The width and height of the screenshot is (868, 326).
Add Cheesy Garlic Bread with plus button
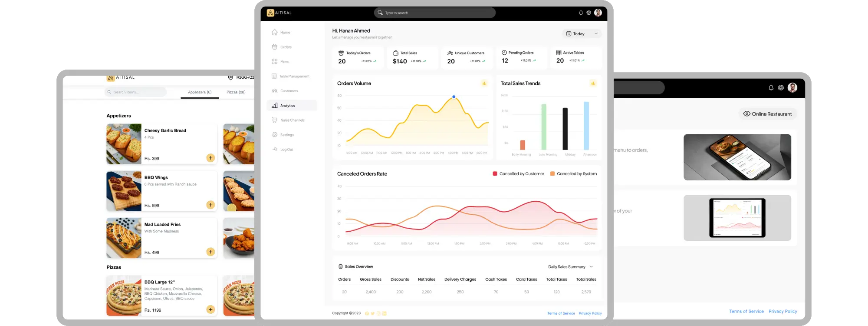210,158
